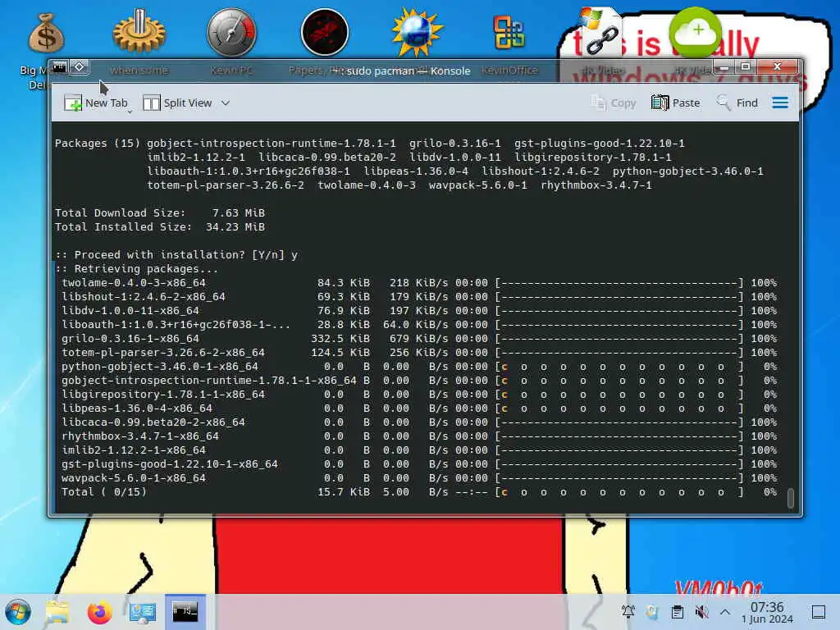
Task: Click the 'Proceed with installation?' prompt line
Action: pyautogui.click(x=176, y=254)
